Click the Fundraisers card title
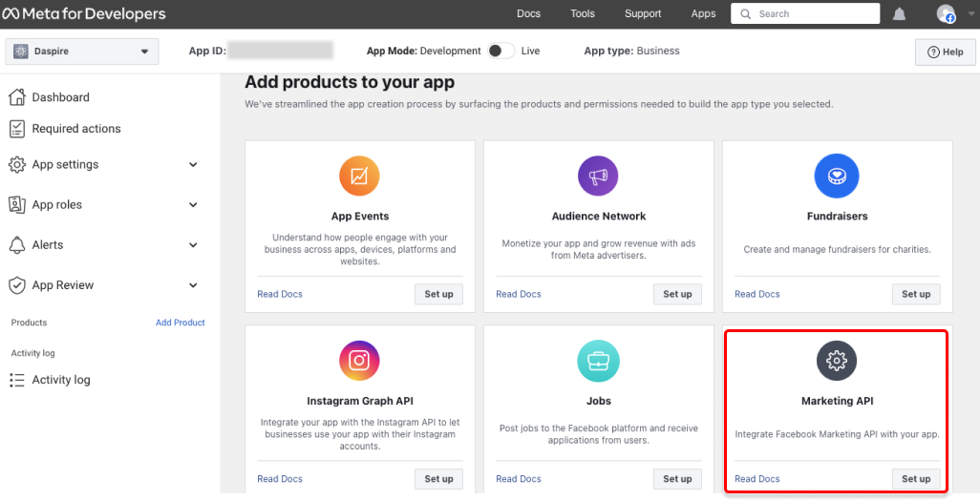 (x=837, y=216)
